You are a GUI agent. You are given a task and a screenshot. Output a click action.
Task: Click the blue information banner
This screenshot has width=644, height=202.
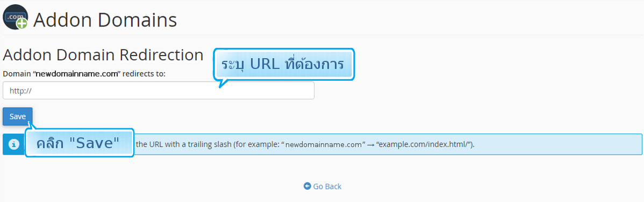point(323,144)
